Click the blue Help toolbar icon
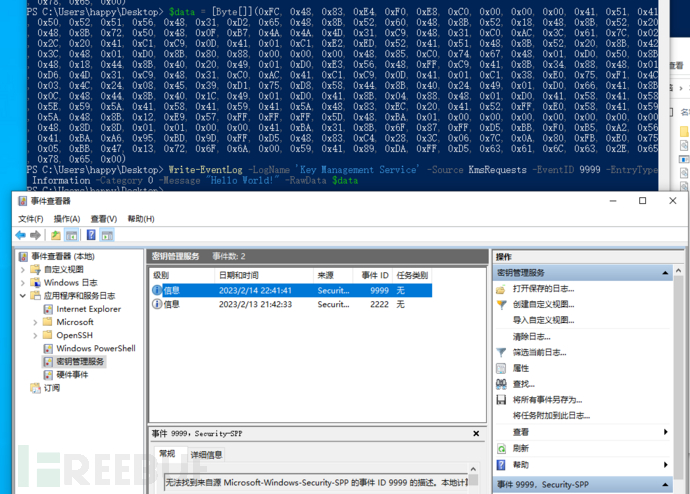The height and width of the screenshot is (494, 690). pyautogui.click(x=91, y=235)
